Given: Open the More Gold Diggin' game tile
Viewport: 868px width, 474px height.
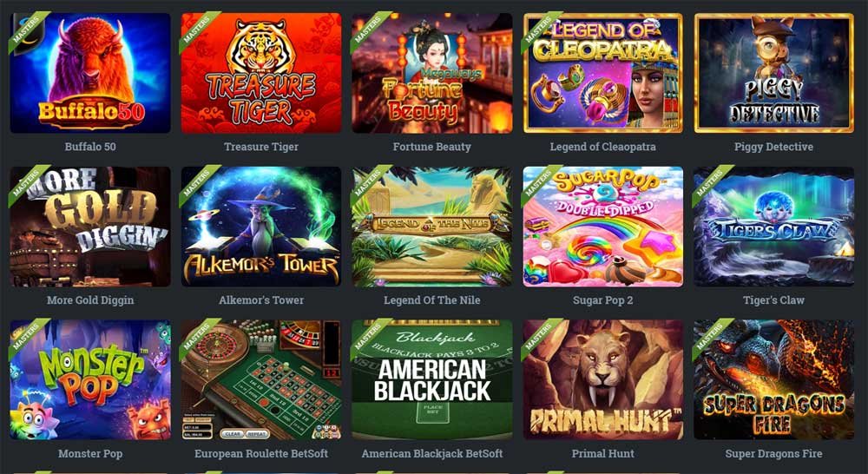Looking at the screenshot, I should pos(90,227).
